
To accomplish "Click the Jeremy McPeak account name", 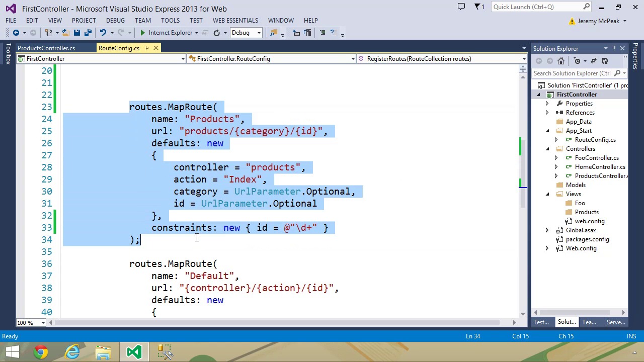I will pyautogui.click(x=598, y=21).
